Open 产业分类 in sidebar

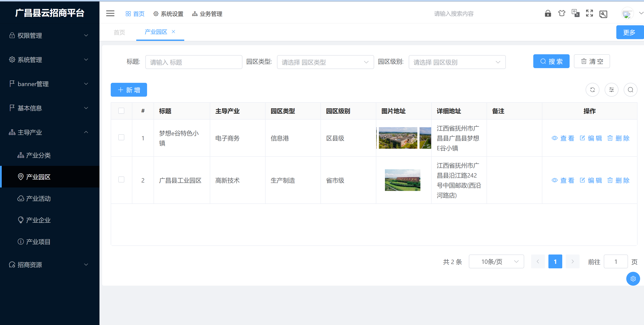(50, 155)
